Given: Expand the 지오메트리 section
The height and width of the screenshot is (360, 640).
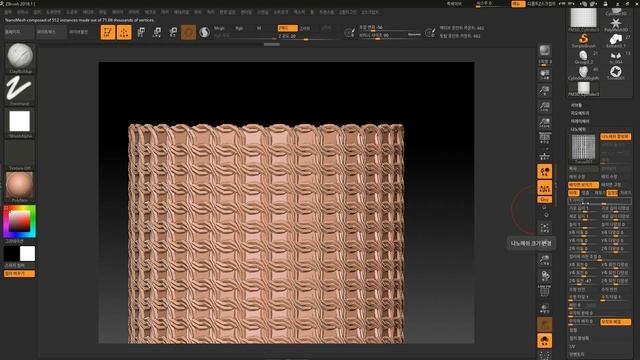Looking at the screenshot, I should pyautogui.click(x=580, y=113).
